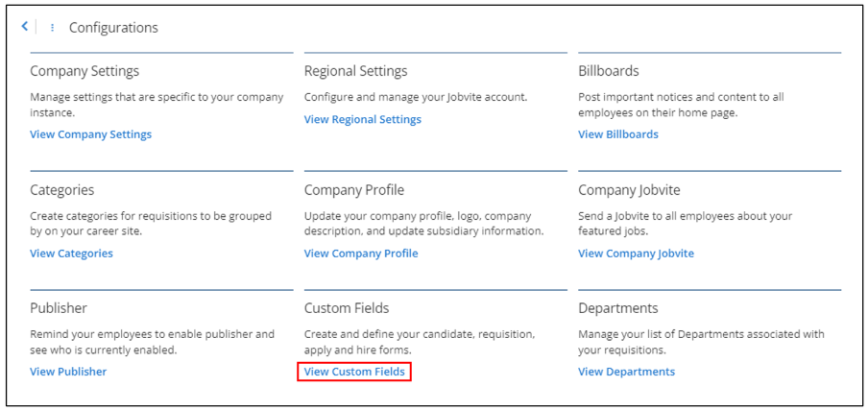
Task: Click the Categories heading
Action: click(62, 190)
